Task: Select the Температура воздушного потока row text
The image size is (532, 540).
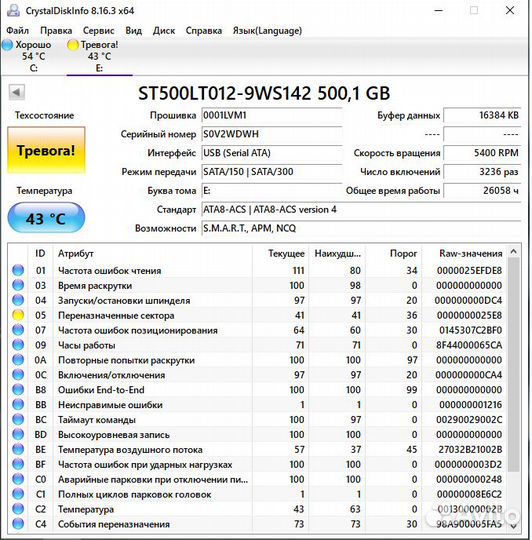Action: 130,449
